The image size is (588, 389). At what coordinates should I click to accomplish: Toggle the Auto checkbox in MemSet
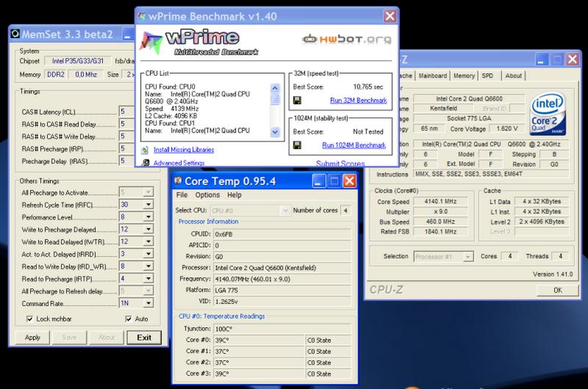click(x=128, y=319)
